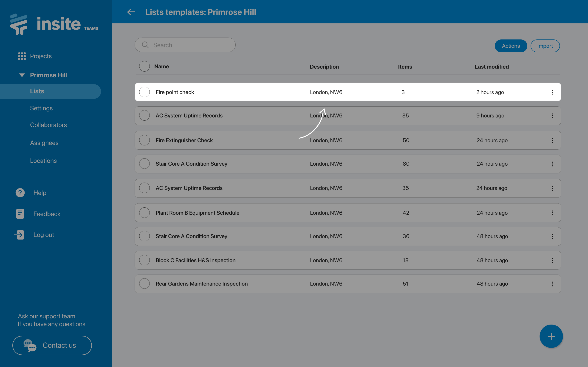Click the Log out arrow icon

[19, 235]
